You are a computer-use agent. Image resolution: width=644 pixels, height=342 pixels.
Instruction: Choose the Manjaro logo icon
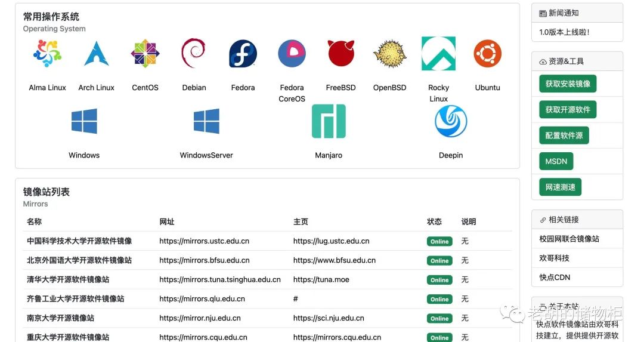point(329,121)
